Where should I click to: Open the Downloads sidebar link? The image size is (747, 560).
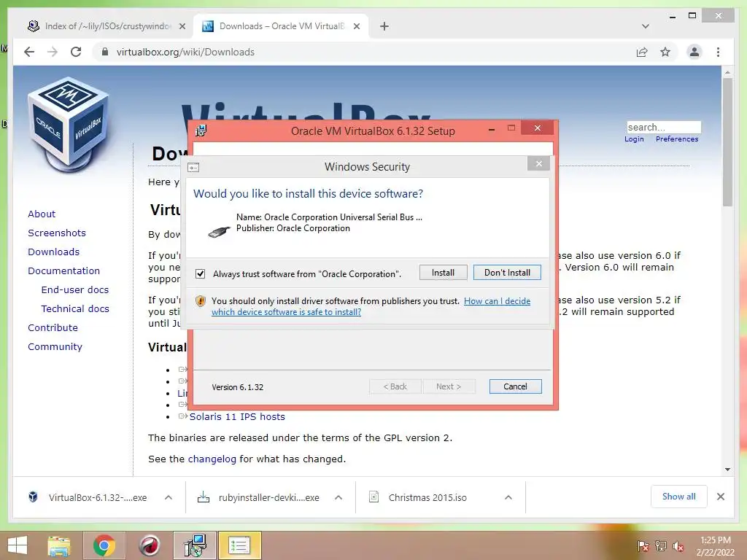53,252
